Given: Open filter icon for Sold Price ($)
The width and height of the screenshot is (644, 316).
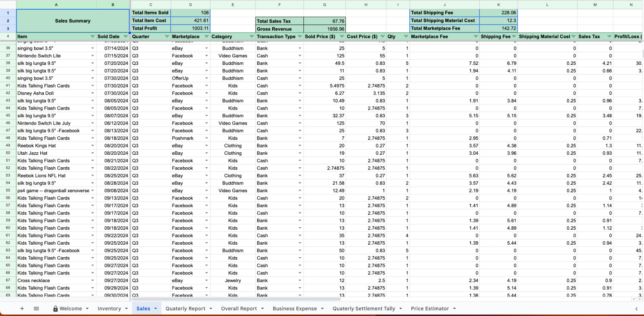Looking at the screenshot, I should pos(342,37).
